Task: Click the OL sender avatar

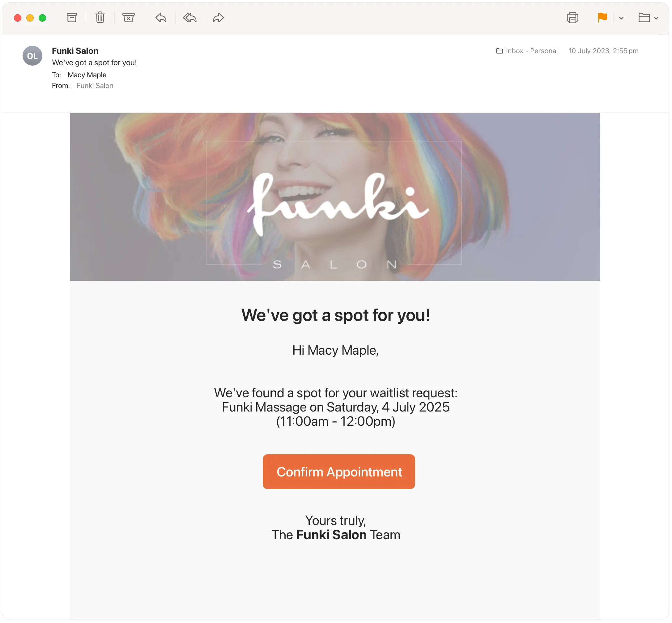Action: point(32,56)
